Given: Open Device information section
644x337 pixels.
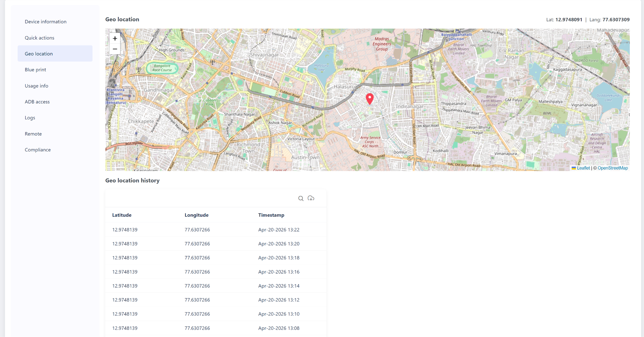Looking at the screenshot, I should pos(55,22).
